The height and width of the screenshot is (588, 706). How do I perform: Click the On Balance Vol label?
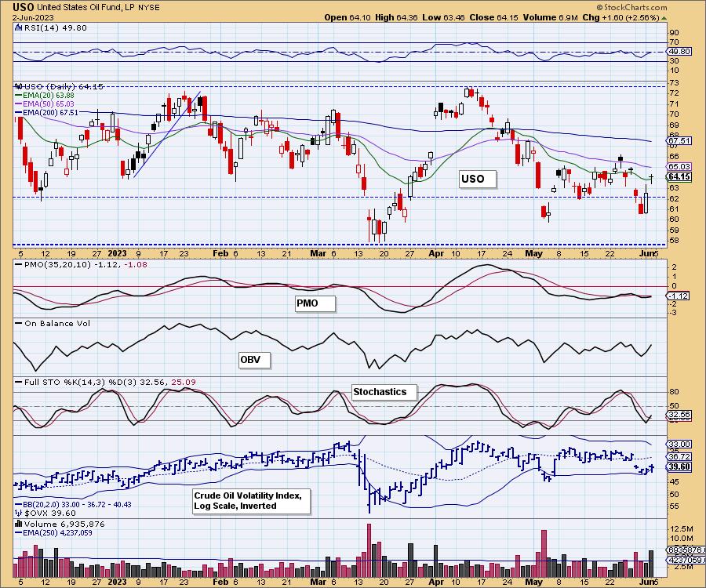(53, 324)
